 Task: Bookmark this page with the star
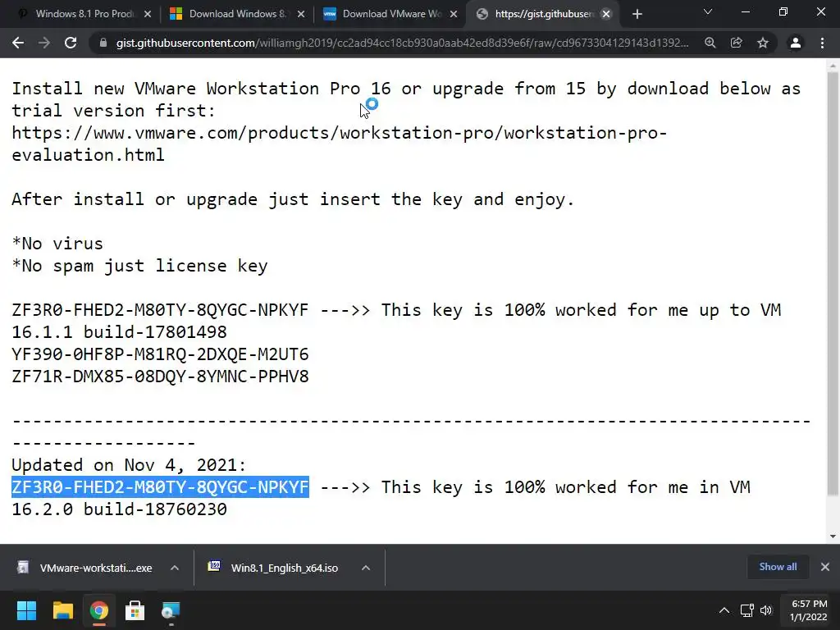763,43
